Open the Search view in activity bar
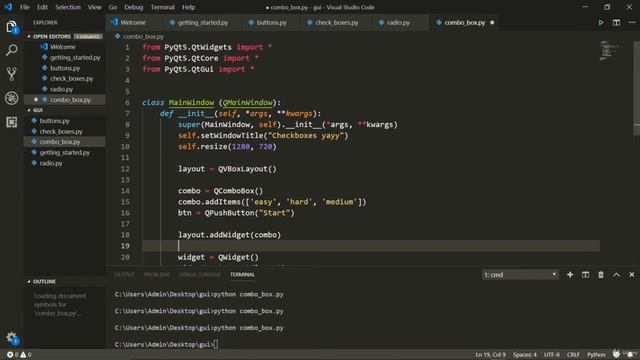The image size is (640, 360). tap(11, 50)
